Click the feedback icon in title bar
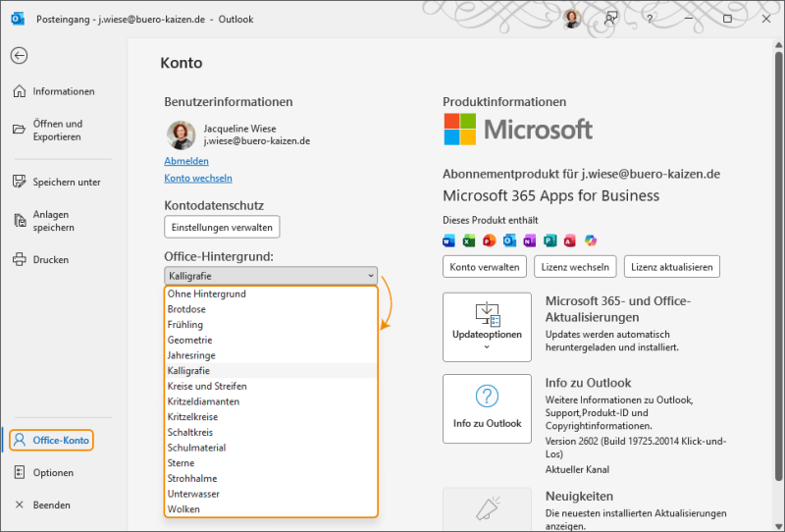 pyautogui.click(x=610, y=19)
